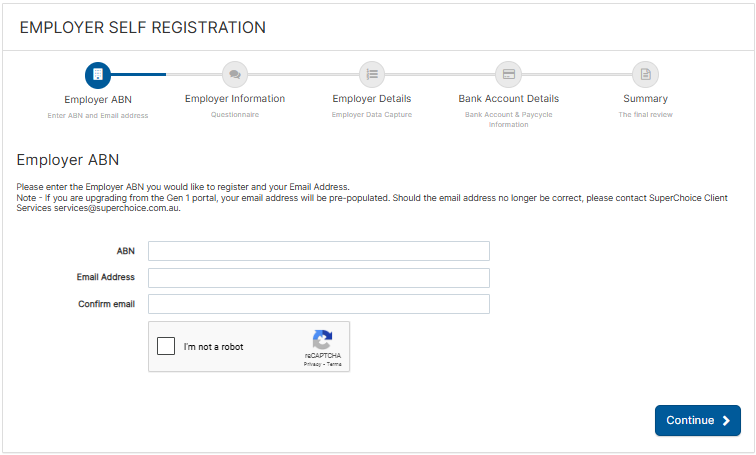Screen dimensions: 756x455
Task: Select the Confirm email text box
Action: [319, 304]
